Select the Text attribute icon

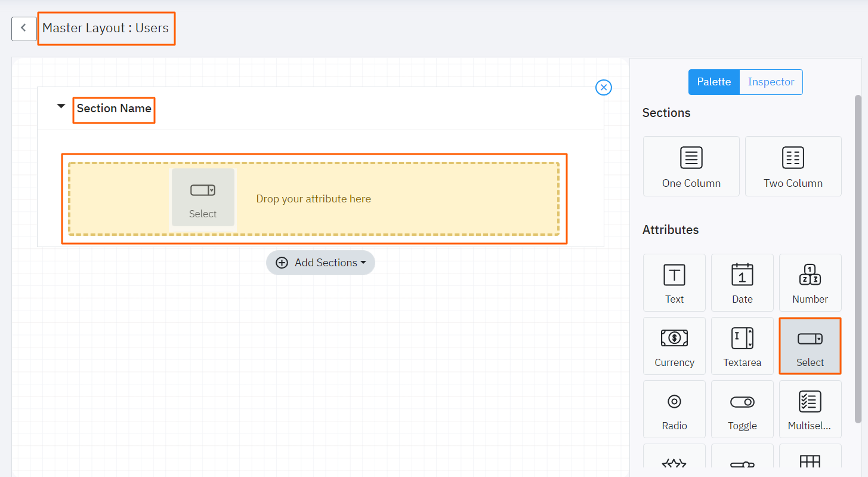pyautogui.click(x=674, y=282)
